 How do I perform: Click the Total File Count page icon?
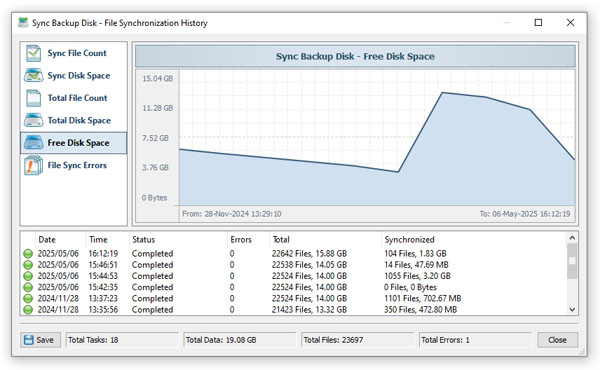point(34,98)
